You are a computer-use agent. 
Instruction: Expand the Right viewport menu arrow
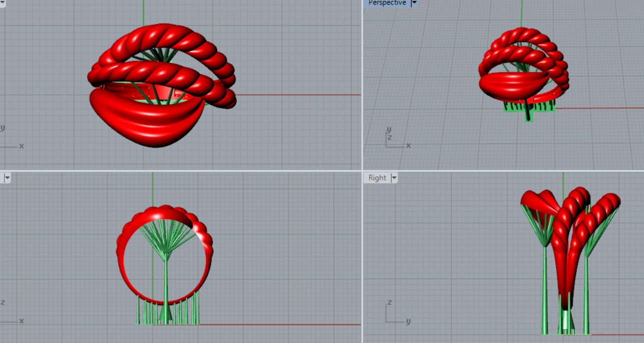coord(394,178)
